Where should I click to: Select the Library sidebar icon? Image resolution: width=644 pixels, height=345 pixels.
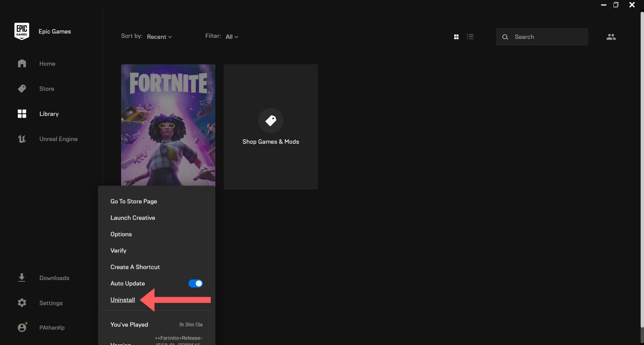click(x=22, y=114)
